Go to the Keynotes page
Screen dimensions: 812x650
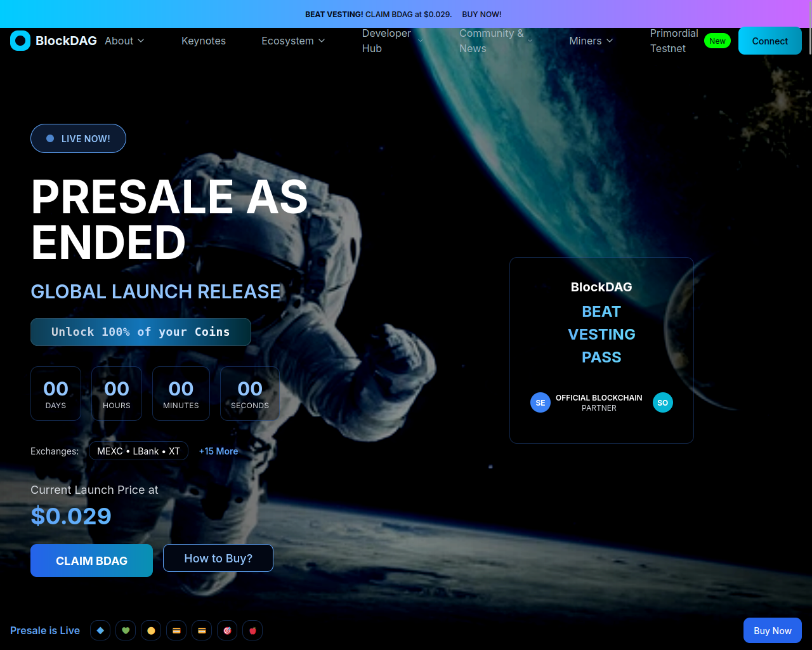204,41
